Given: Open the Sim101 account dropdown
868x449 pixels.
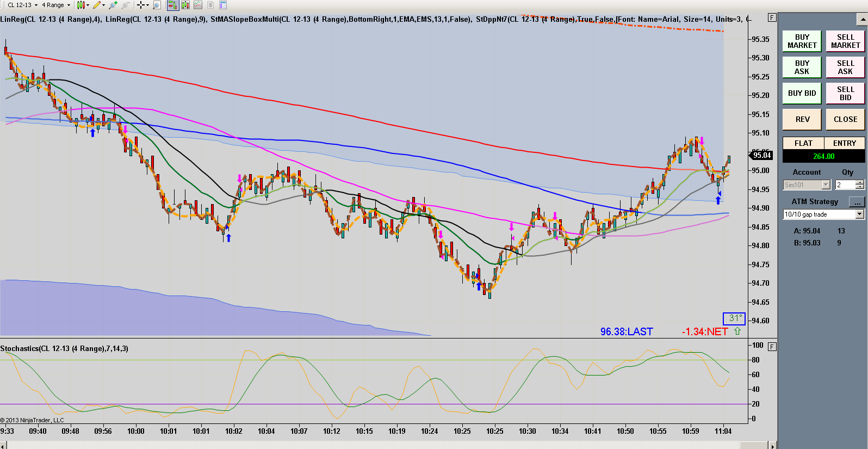Looking at the screenshot, I should (x=807, y=185).
